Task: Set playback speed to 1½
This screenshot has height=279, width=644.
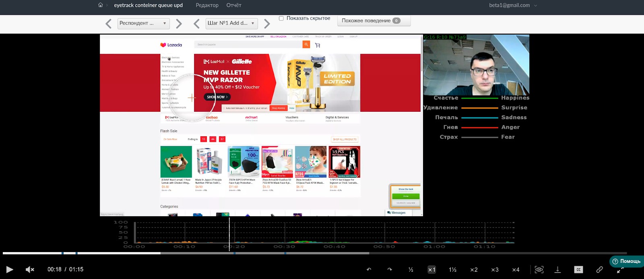Action: coord(453,269)
